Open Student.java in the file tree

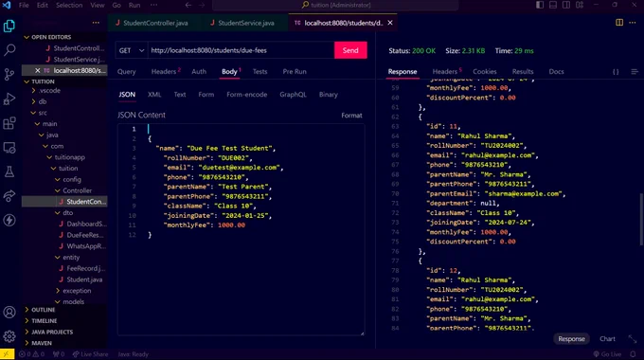pyautogui.click(x=84, y=279)
